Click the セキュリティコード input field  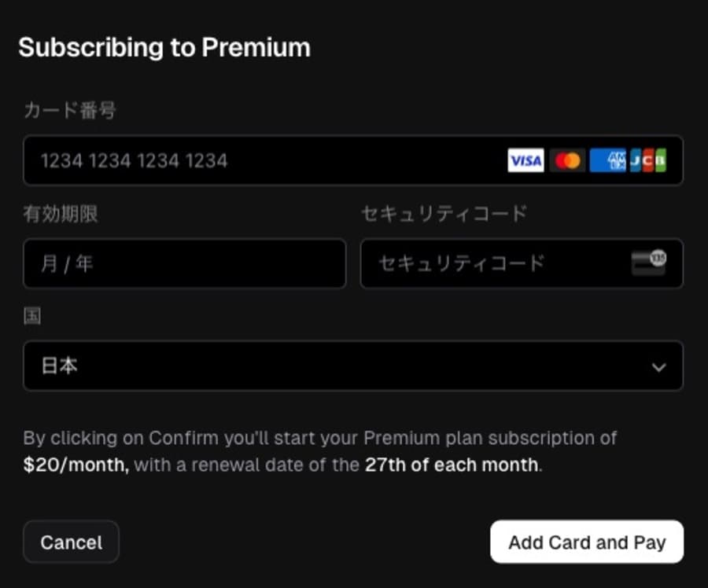tap(522, 263)
